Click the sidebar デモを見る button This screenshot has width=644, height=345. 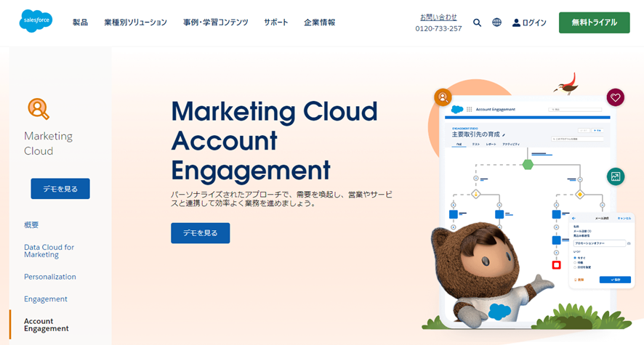(x=60, y=189)
